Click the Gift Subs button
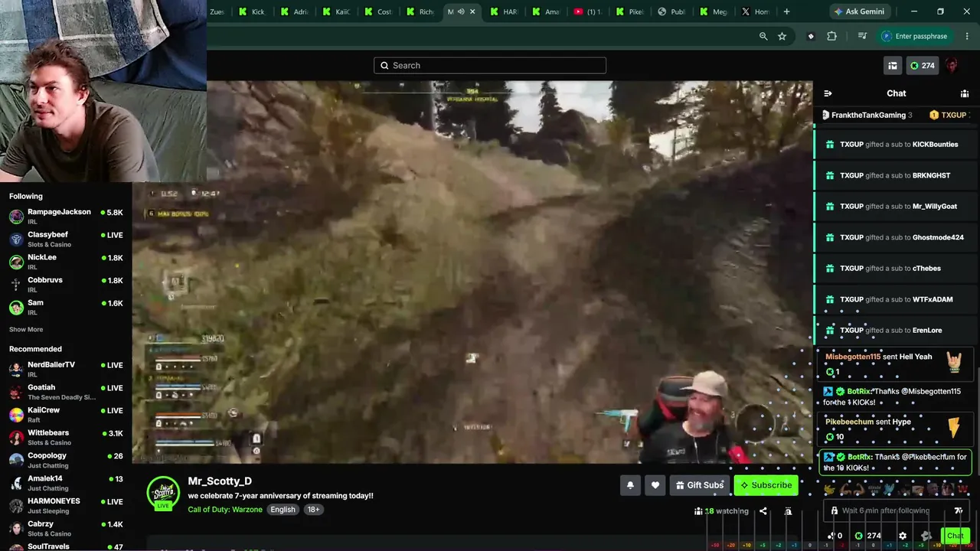This screenshot has height=551, width=980. pos(700,485)
